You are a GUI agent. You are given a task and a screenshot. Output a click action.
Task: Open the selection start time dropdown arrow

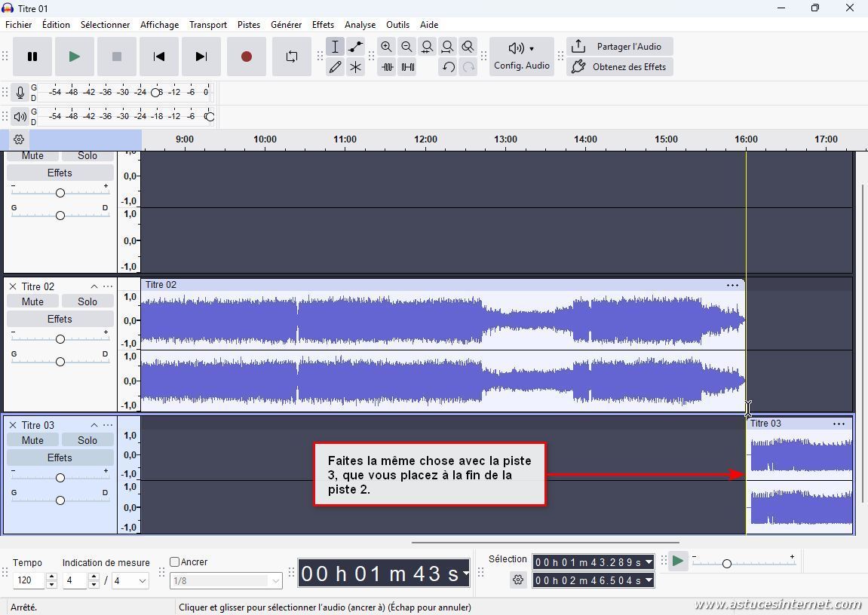(649, 562)
